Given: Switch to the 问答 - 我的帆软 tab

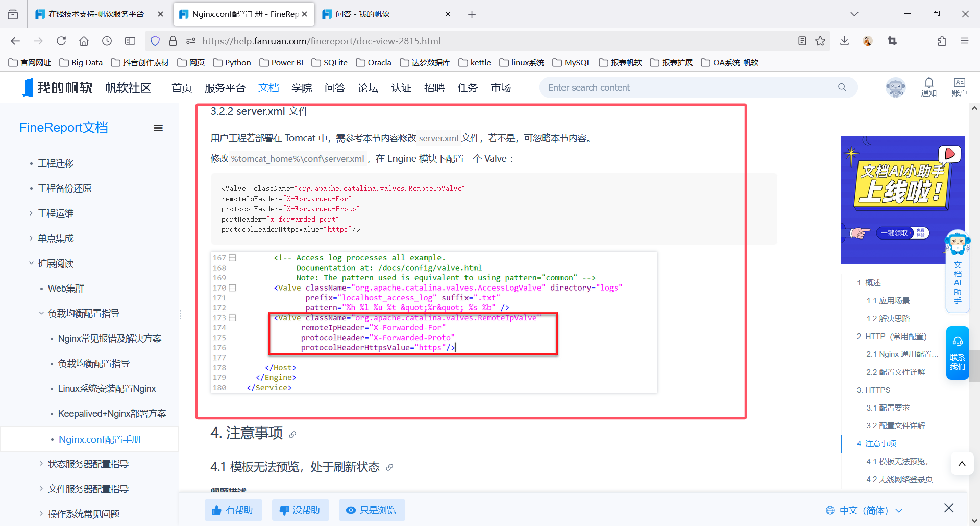Looking at the screenshot, I should click(386, 14).
